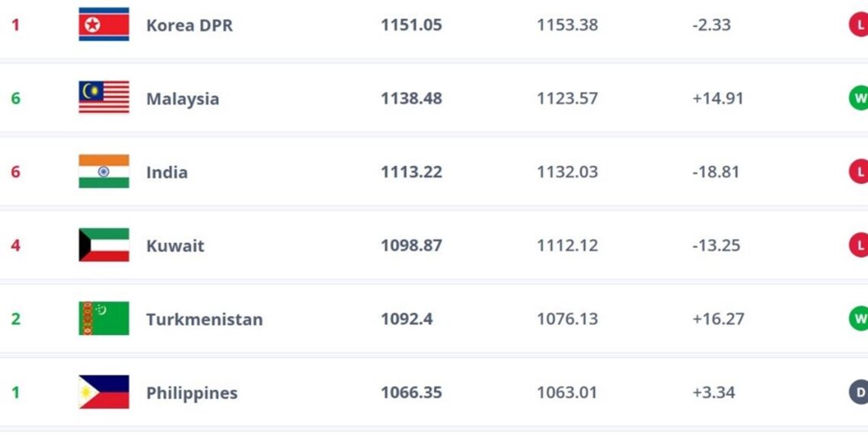Click the Turkmenistan flag icon

coord(104,318)
